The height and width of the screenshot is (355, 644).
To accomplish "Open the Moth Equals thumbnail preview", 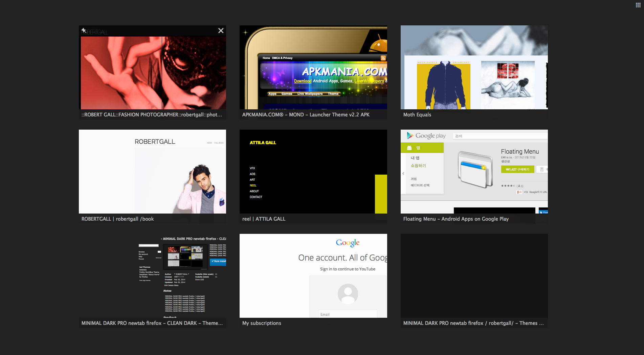I will point(474,67).
